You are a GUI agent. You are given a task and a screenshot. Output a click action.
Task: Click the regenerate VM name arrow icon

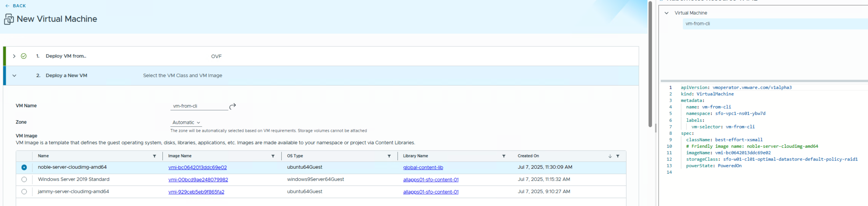pos(232,107)
